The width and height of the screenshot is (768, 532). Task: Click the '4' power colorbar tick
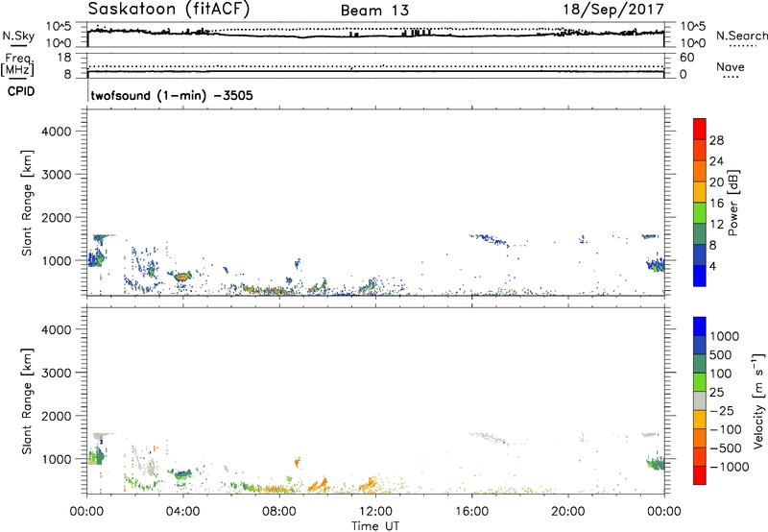(x=712, y=266)
